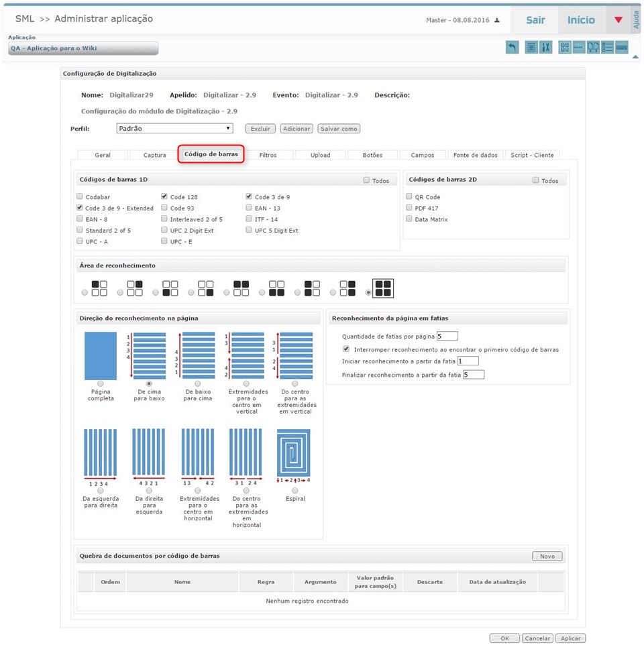Open the Captura tab
Image resolution: width=644 pixels, height=649 pixels.
[154, 155]
